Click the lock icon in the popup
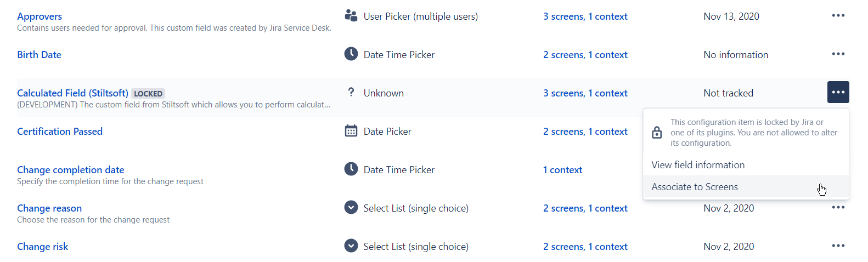Viewport: 868px width, 262px height. pos(657,133)
